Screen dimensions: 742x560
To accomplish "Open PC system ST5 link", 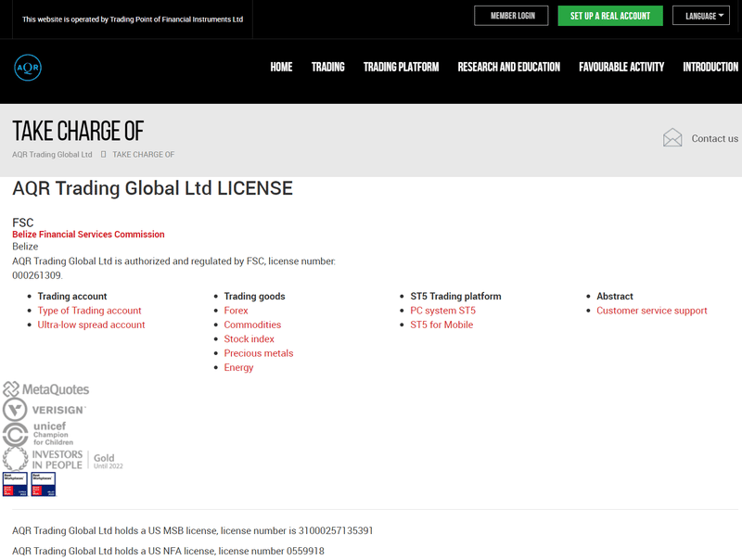I will (x=443, y=311).
